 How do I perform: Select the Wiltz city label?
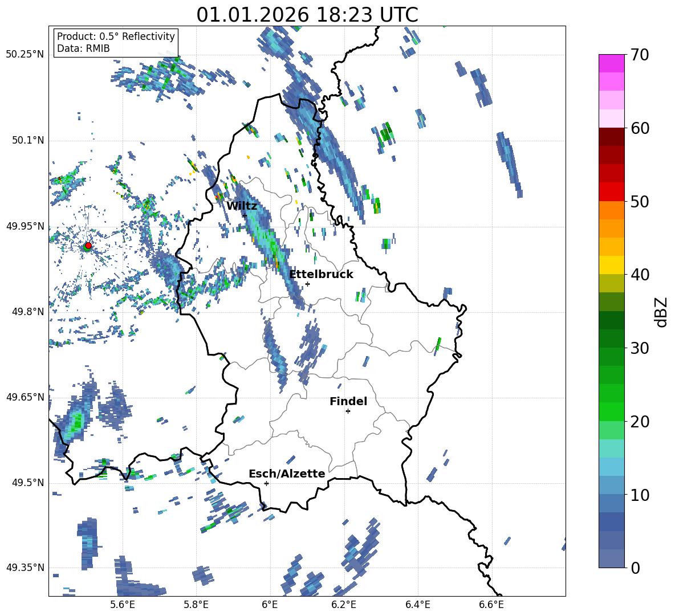pos(242,206)
